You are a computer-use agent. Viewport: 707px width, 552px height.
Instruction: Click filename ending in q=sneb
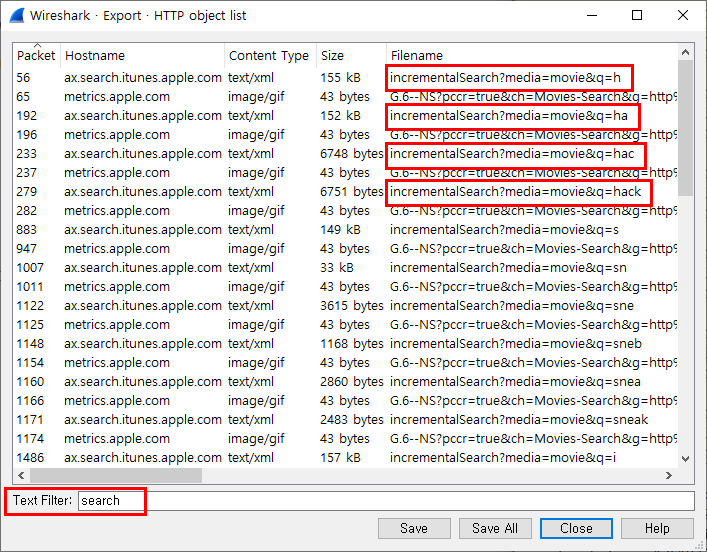pyautogui.click(x=516, y=344)
